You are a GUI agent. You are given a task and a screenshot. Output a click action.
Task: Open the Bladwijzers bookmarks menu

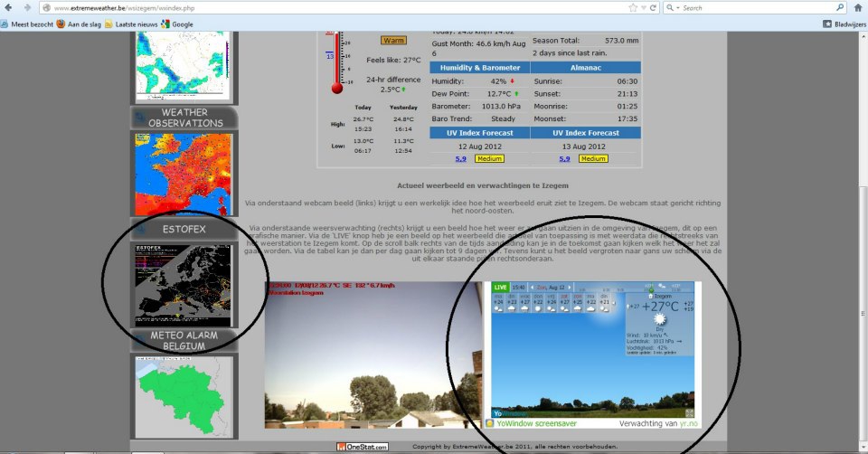point(844,24)
